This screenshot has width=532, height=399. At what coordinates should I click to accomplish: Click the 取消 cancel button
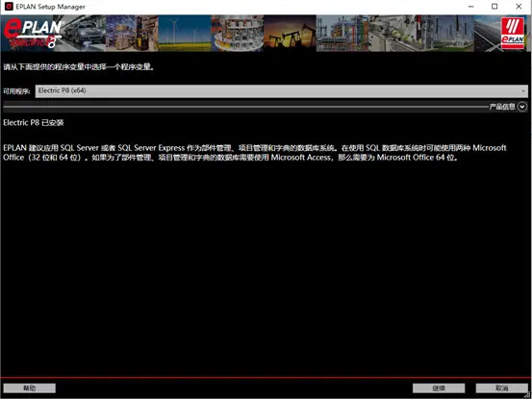(502, 388)
